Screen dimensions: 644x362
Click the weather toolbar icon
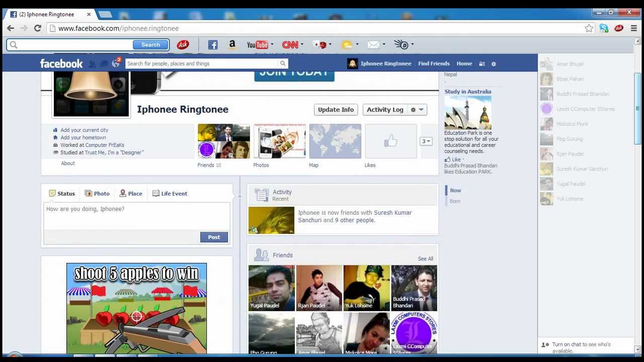pyautogui.click(x=347, y=45)
